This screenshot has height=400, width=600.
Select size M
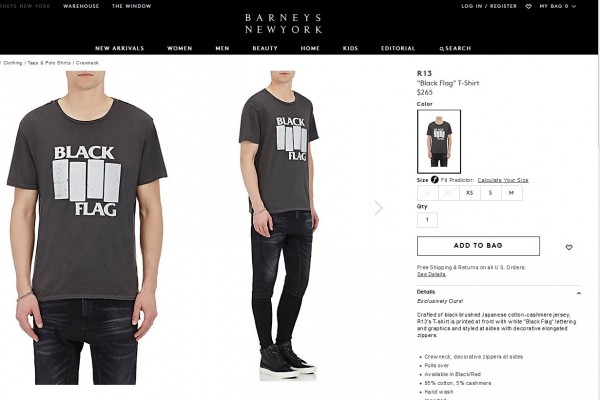point(511,193)
